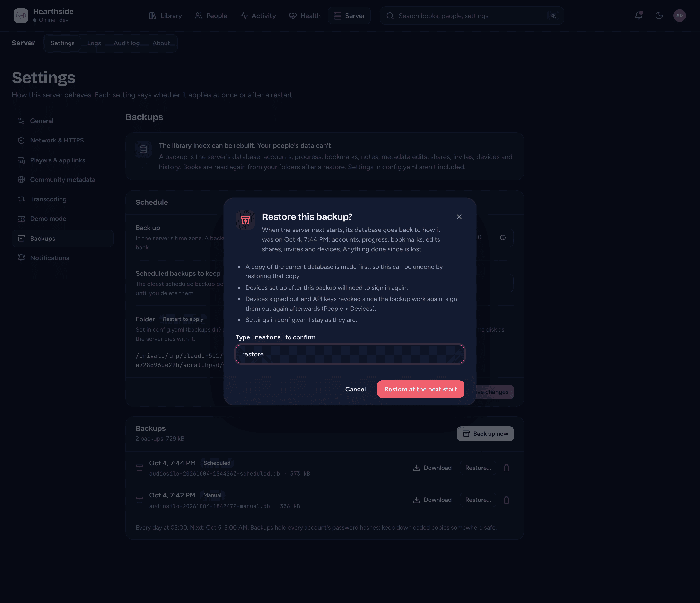Open Transcoding settings
The image size is (700, 603).
click(x=62, y=199)
